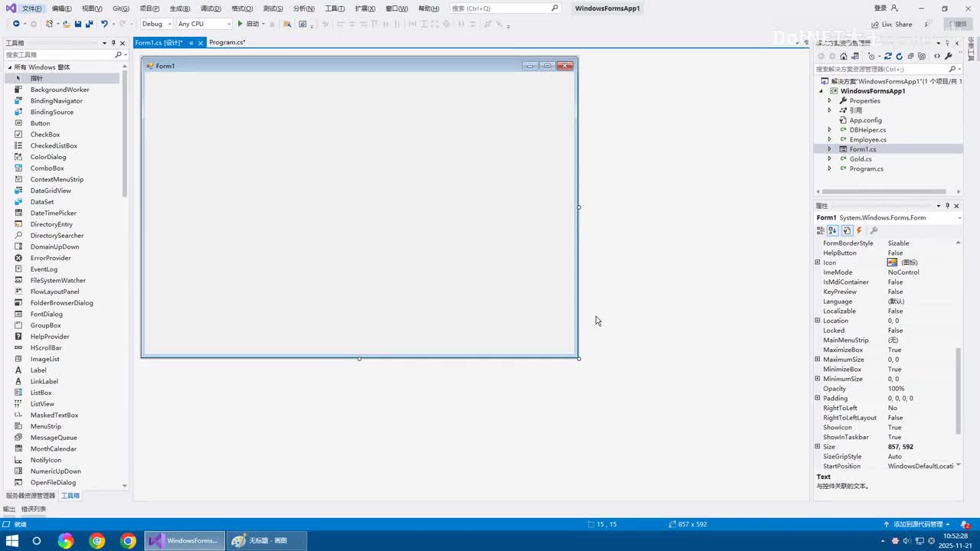The height and width of the screenshot is (551, 980).
Task: Click the 登录 sign-in link
Action: point(880,8)
